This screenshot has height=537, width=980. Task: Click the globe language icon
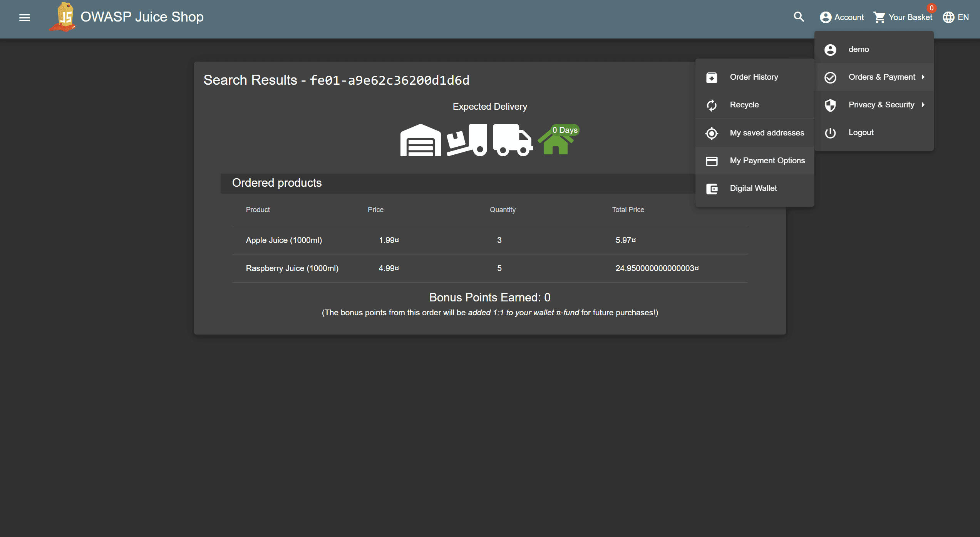pyautogui.click(x=948, y=17)
